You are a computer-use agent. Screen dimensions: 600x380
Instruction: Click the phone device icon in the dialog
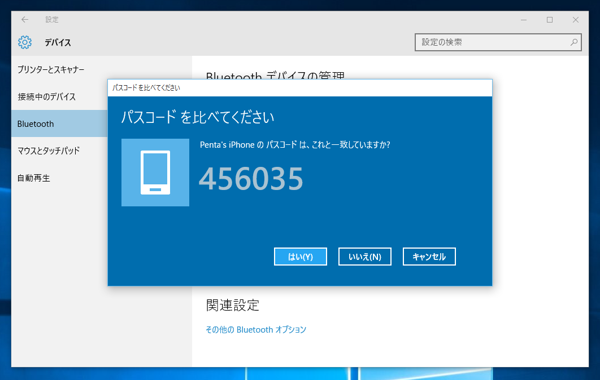[155, 172]
